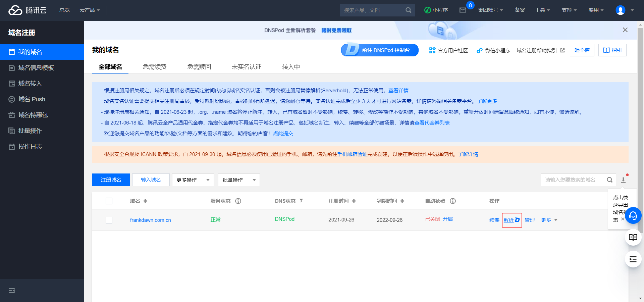This screenshot has height=302, width=644.
Task: Open online customer service headset icon
Action: coord(633,216)
